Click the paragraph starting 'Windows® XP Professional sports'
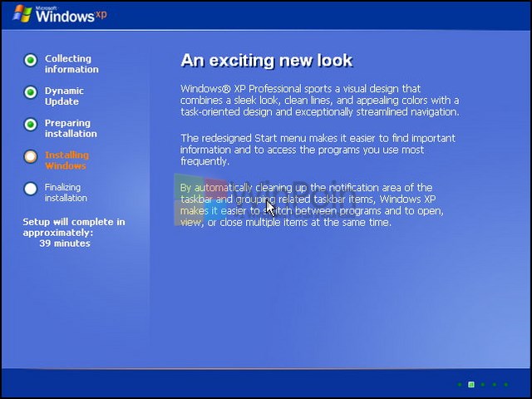 (x=319, y=101)
